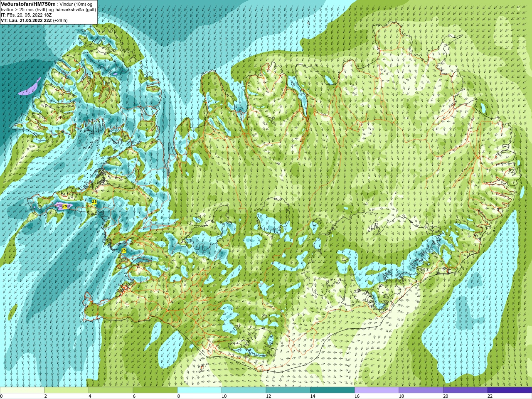Image resolution: width=532 pixels, height=399 pixels.
Task: Click the legend tick label 0
Action: [1, 396]
